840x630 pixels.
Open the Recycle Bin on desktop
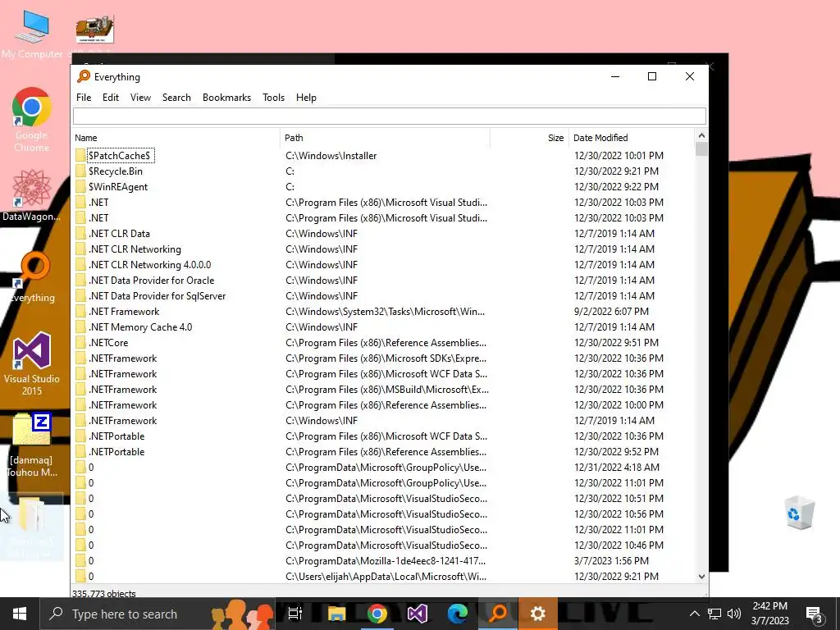click(x=800, y=513)
